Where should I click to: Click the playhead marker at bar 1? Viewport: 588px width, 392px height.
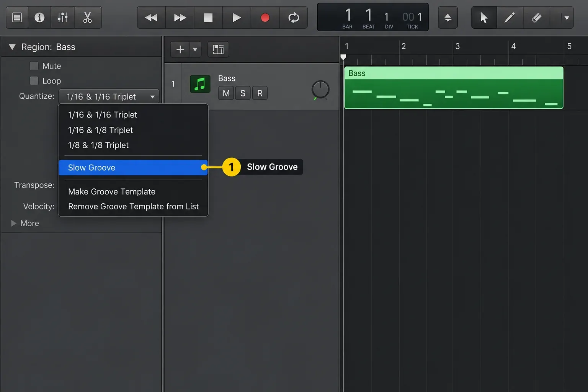[343, 57]
